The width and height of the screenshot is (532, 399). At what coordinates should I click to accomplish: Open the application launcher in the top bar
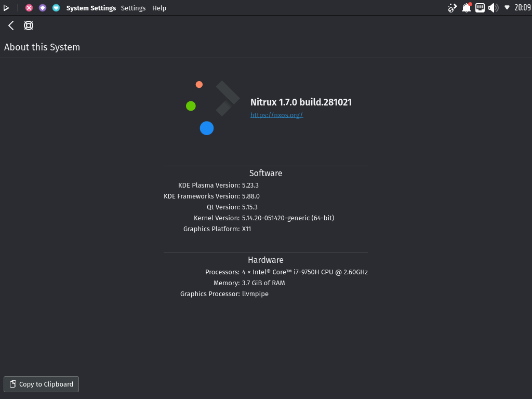point(6,8)
